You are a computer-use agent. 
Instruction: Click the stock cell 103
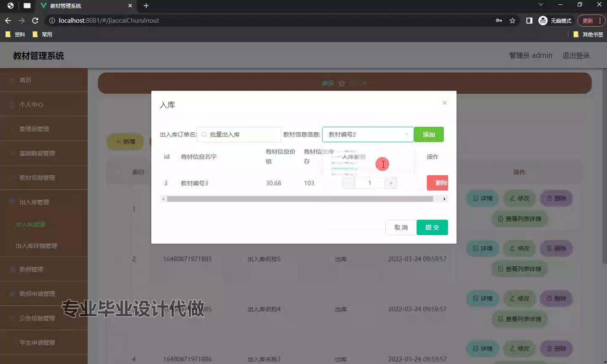click(x=309, y=183)
